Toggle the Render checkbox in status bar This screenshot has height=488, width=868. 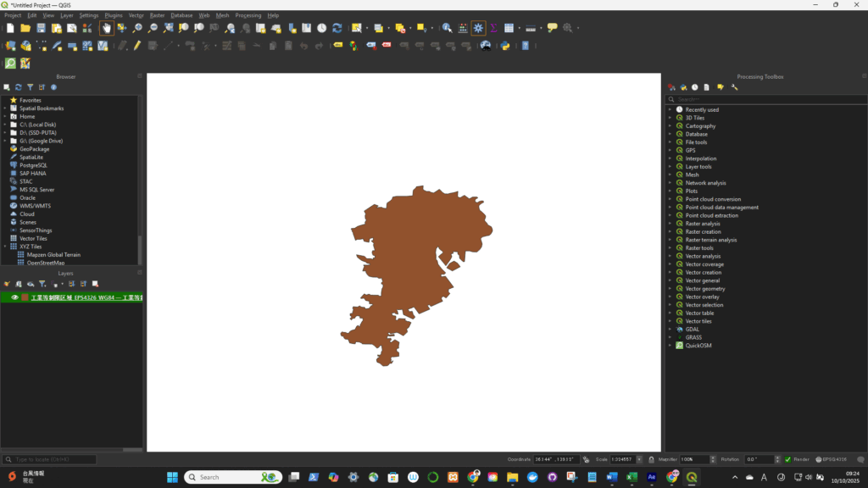(787, 459)
